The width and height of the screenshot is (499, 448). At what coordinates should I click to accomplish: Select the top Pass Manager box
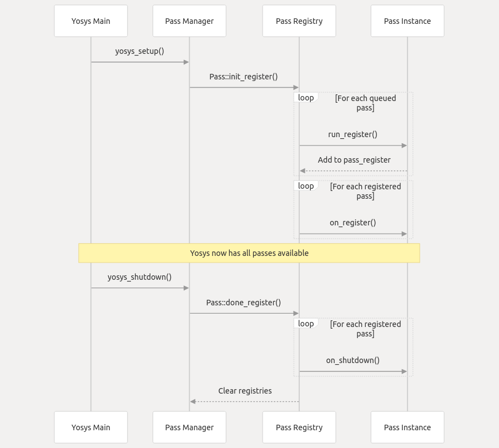coord(189,21)
